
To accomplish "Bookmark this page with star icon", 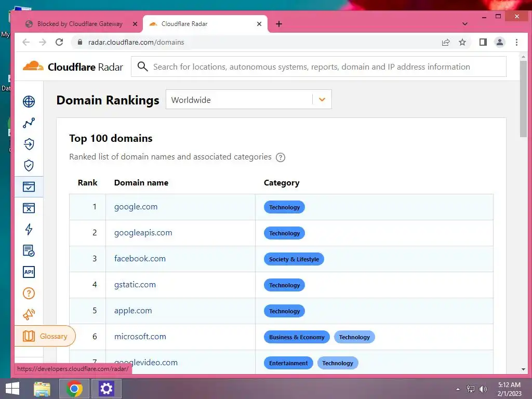I will point(462,42).
